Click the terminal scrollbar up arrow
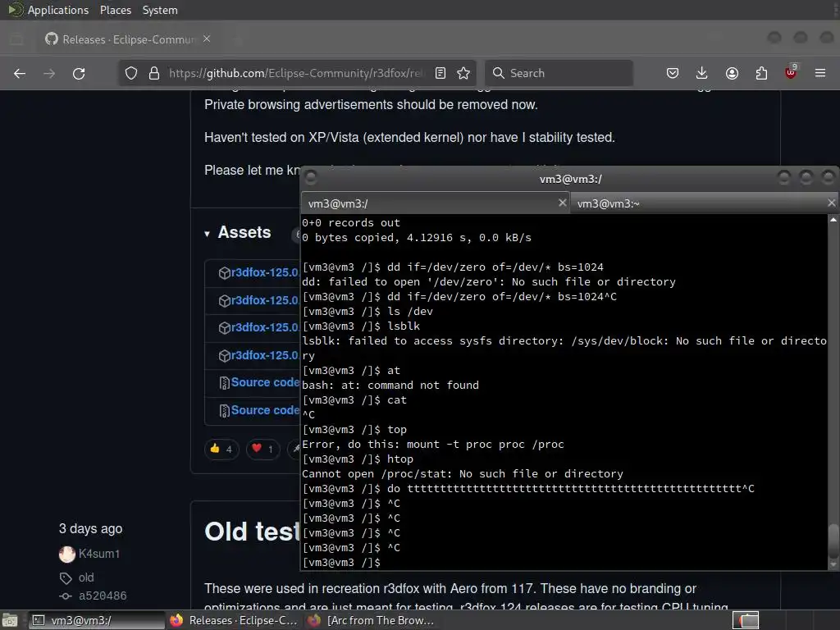840x630 pixels. tap(833, 220)
